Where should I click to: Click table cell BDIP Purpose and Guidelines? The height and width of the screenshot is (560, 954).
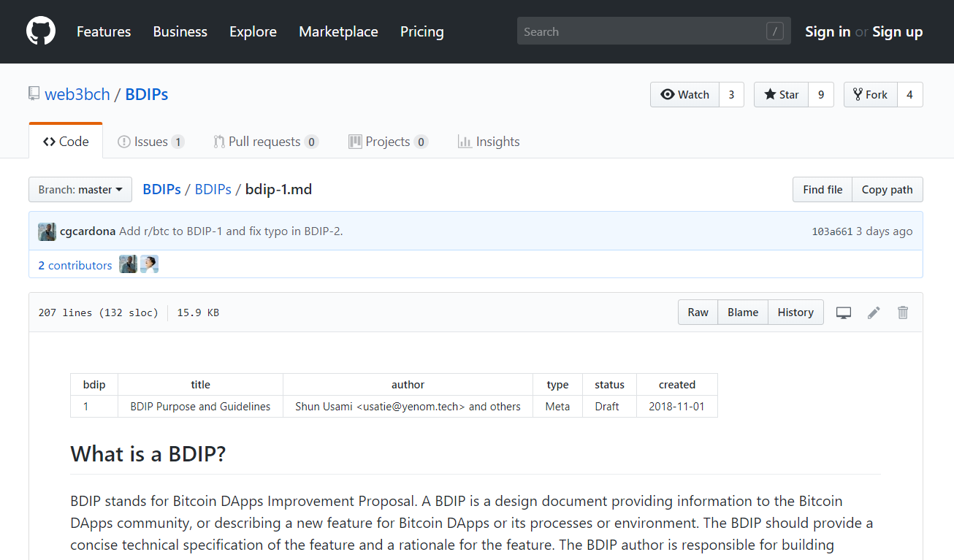200,407
